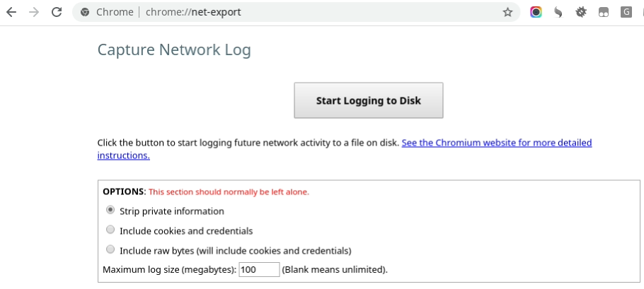The height and width of the screenshot is (289, 644).
Task: Select the Include raw bytes radio option
Action: (110, 249)
